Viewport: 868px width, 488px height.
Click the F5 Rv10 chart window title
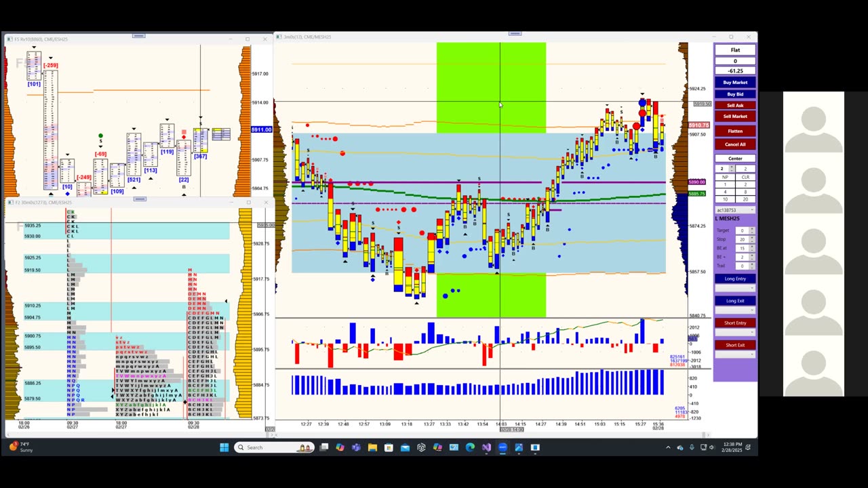[x=41, y=39]
